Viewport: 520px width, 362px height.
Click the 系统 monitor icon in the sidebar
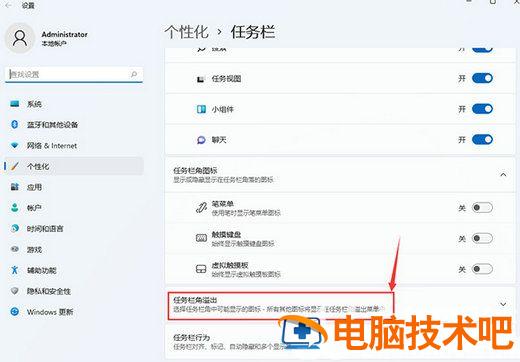click(15, 104)
